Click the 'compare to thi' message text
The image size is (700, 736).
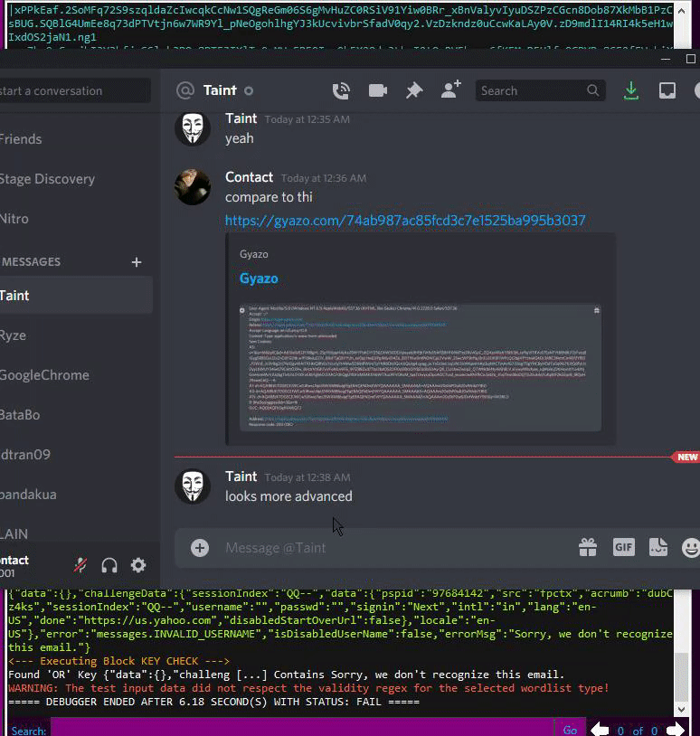click(269, 197)
